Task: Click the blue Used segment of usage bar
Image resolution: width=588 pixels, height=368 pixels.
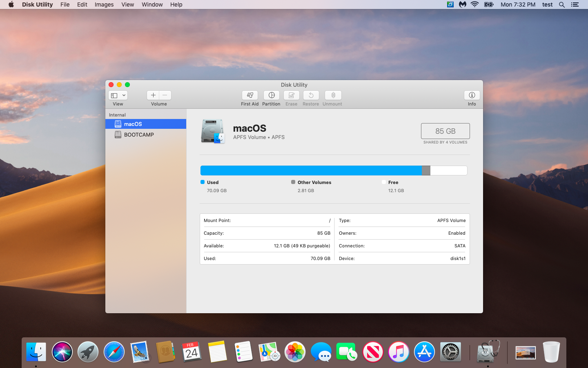Action: tap(311, 171)
